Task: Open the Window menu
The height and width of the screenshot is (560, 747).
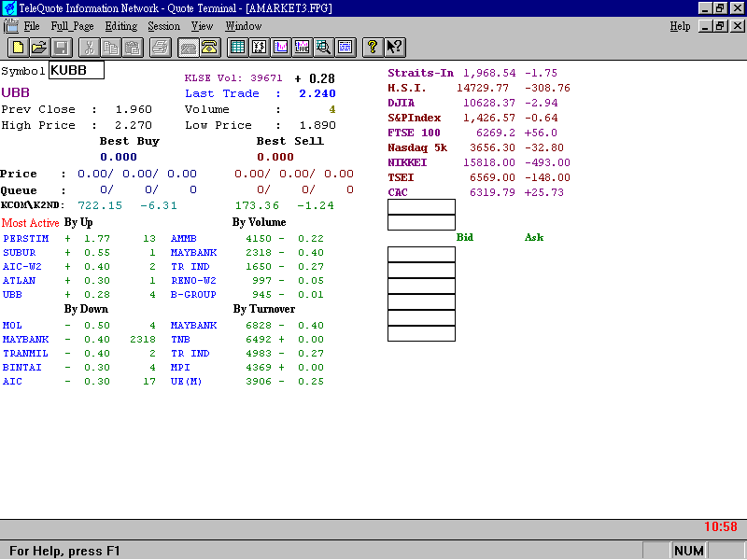Action: point(244,26)
